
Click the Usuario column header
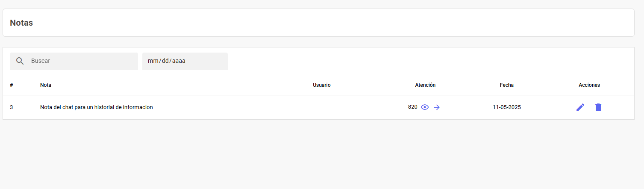tap(322, 85)
